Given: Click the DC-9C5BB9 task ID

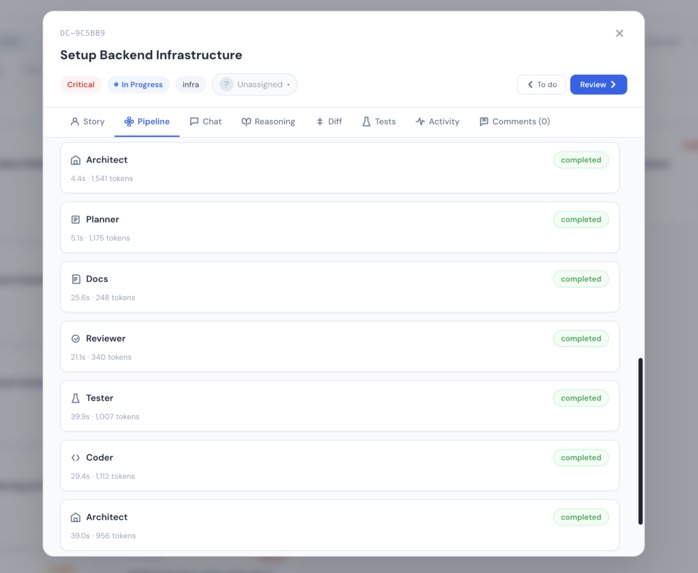Looking at the screenshot, I should (x=83, y=33).
